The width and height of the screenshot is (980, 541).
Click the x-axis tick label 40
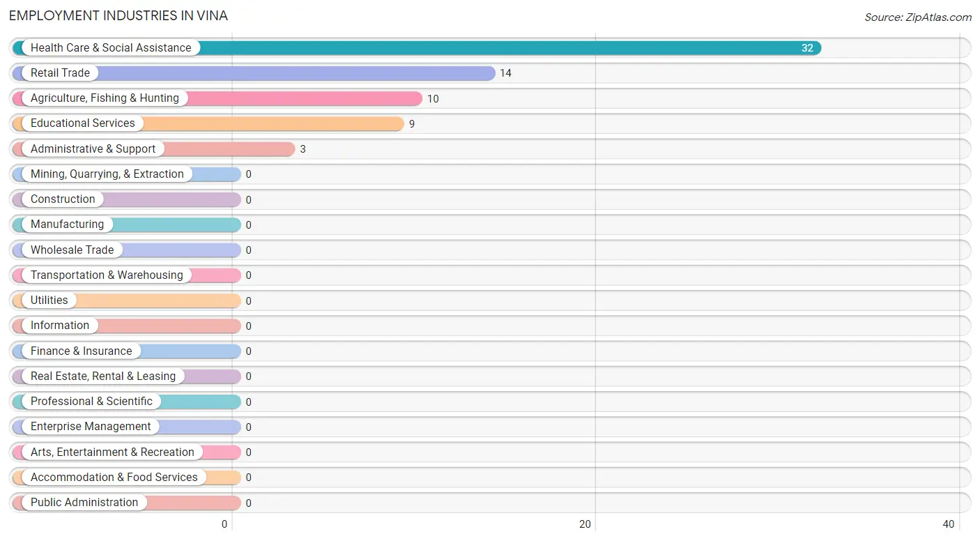tap(949, 524)
